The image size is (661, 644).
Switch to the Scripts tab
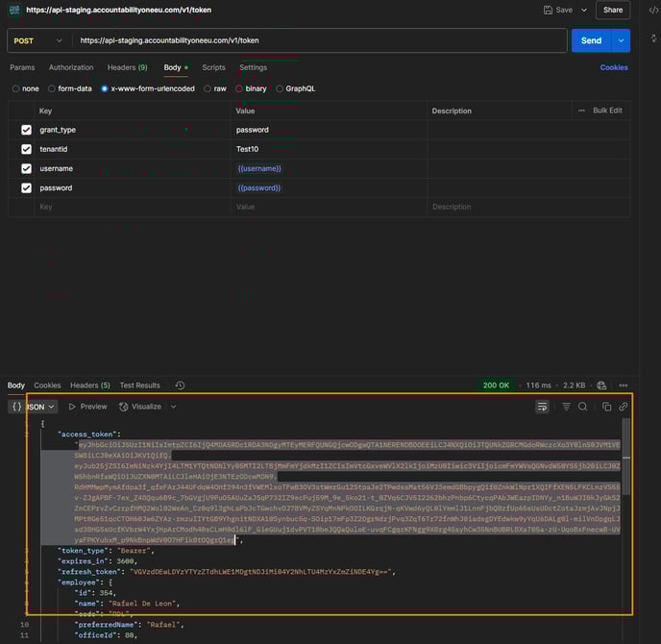coord(213,67)
